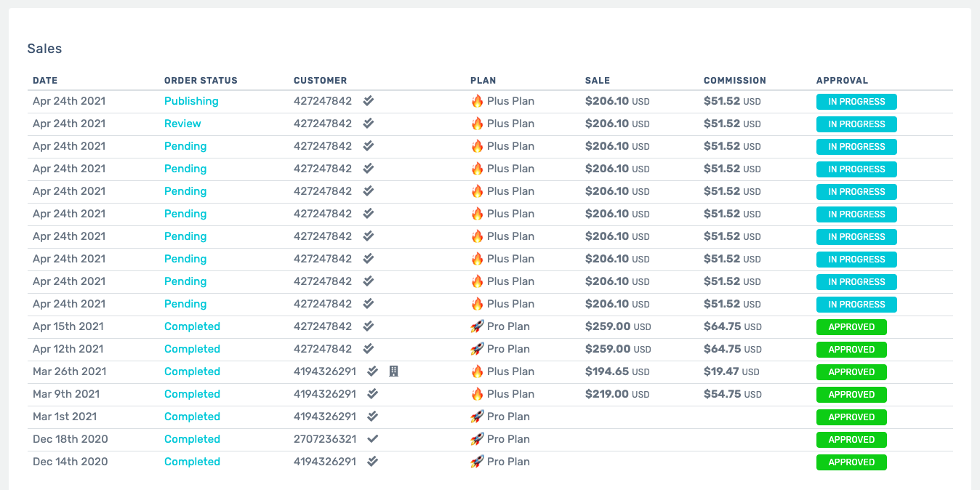Screen dimensions: 980x490
Task: Select Plus Plan text in Mar 26th 2021 row
Action: [510, 371]
